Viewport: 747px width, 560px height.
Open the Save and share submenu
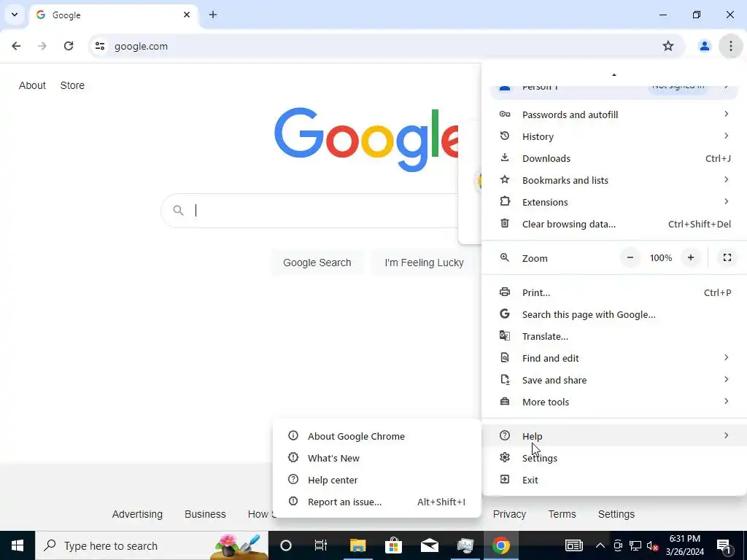coord(614,380)
